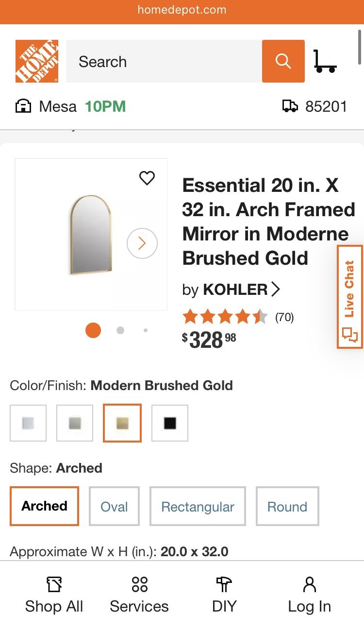Show next product image with arrow
This screenshot has width=364, height=631.
[142, 243]
